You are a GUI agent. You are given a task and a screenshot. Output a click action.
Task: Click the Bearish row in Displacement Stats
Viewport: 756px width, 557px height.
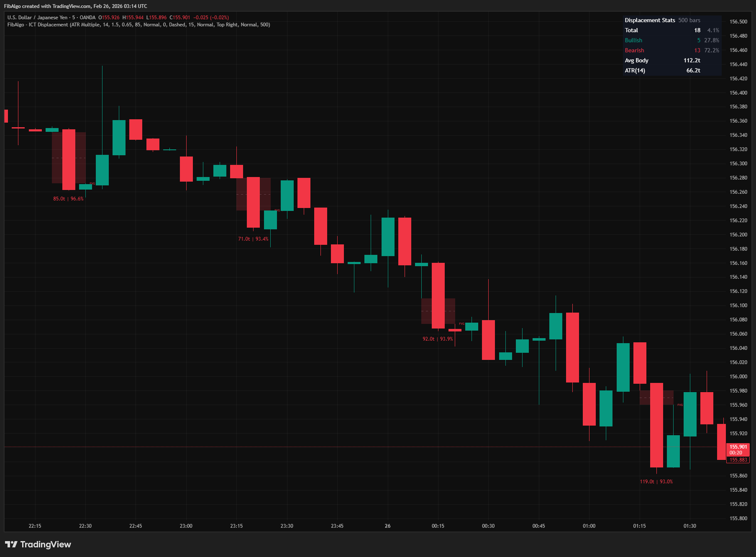click(634, 50)
